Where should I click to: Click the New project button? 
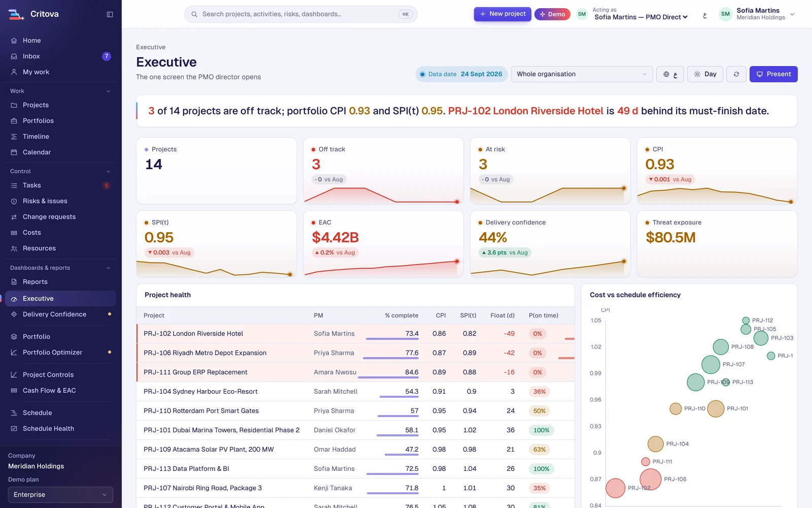point(502,14)
